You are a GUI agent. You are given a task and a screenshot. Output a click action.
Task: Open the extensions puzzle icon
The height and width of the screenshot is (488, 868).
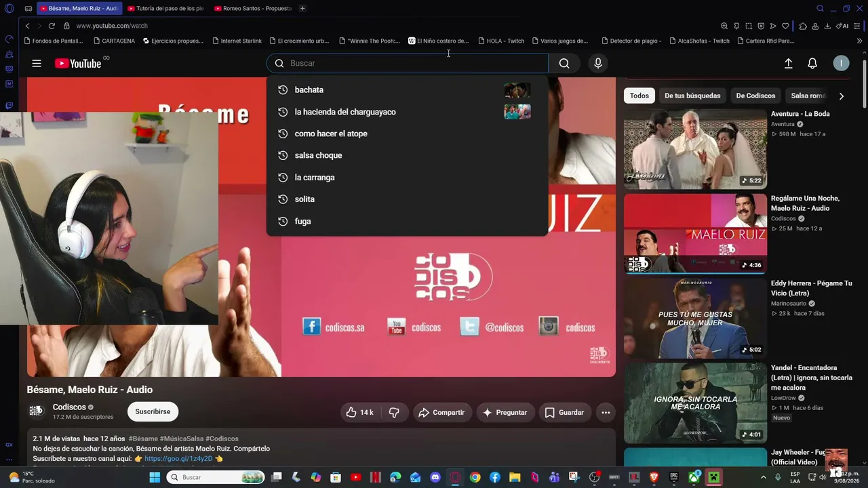pos(803,26)
